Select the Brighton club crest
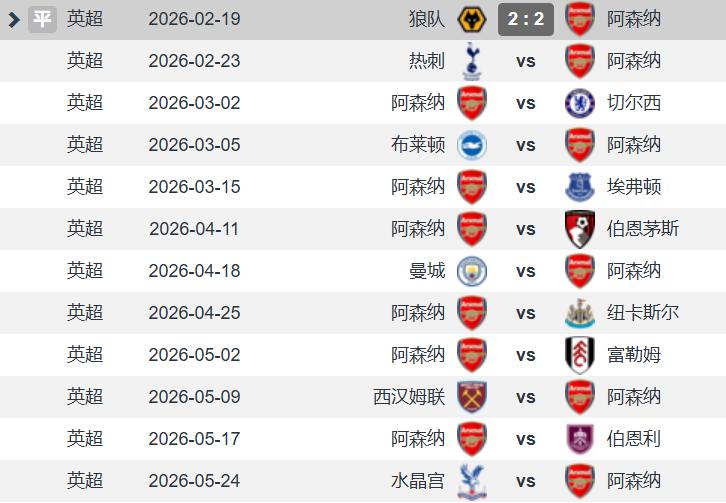 click(x=472, y=145)
